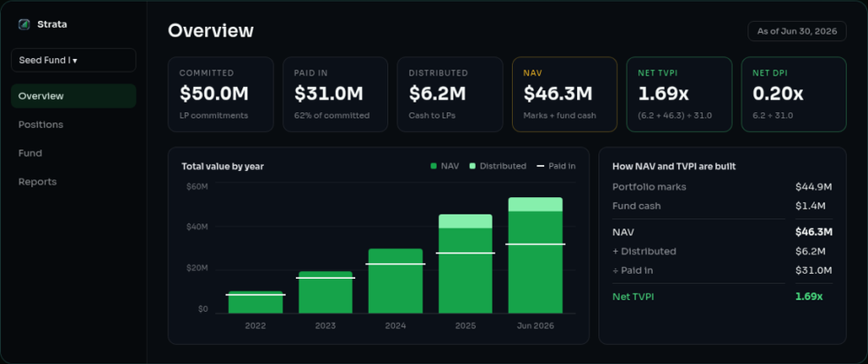
Task: Click the Total value by year title
Action: click(222, 166)
